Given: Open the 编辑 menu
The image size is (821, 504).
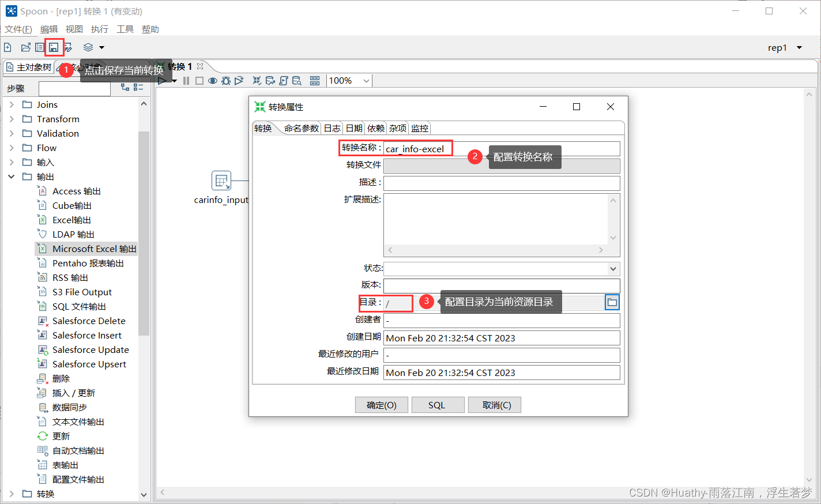Looking at the screenshot, I should tap(49, 29).
